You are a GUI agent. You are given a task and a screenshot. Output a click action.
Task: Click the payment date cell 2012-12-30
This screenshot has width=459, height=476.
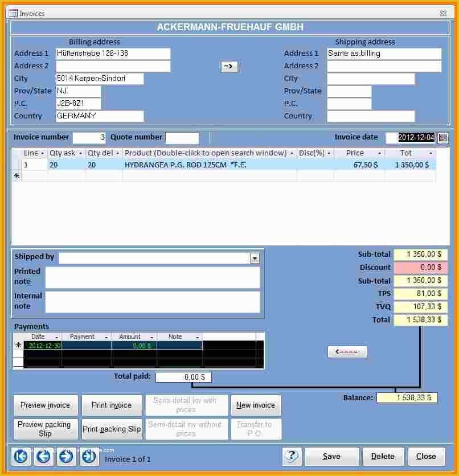[43, 346]
